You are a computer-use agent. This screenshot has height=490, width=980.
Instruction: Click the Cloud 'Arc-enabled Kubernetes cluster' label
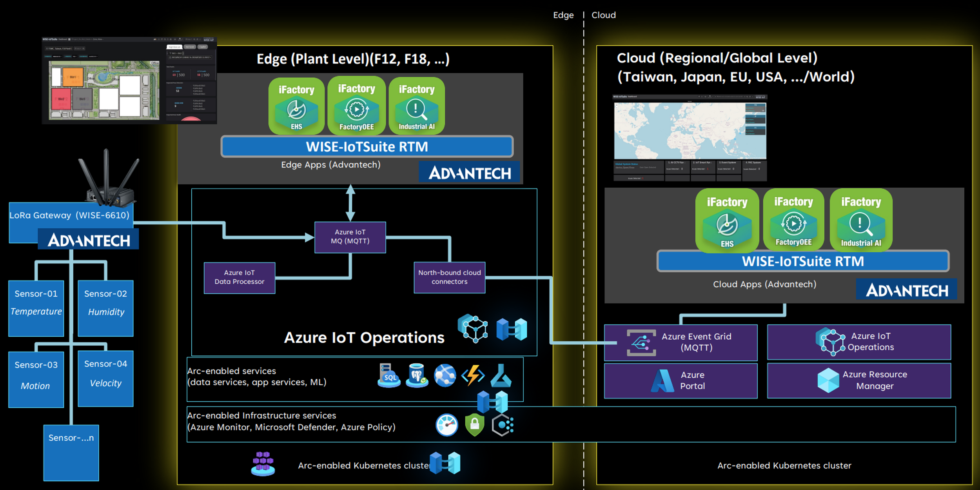pyautogui.click(x=784, y=466)
